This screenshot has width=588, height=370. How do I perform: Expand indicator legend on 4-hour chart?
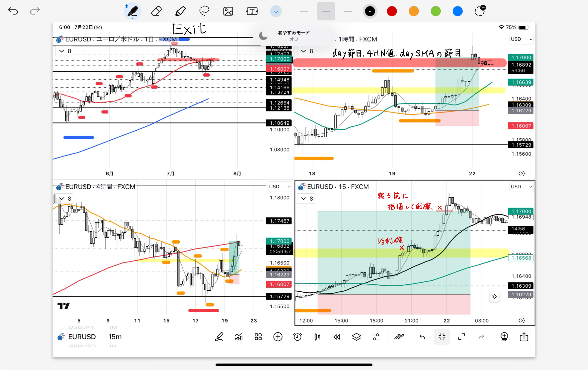65,198
